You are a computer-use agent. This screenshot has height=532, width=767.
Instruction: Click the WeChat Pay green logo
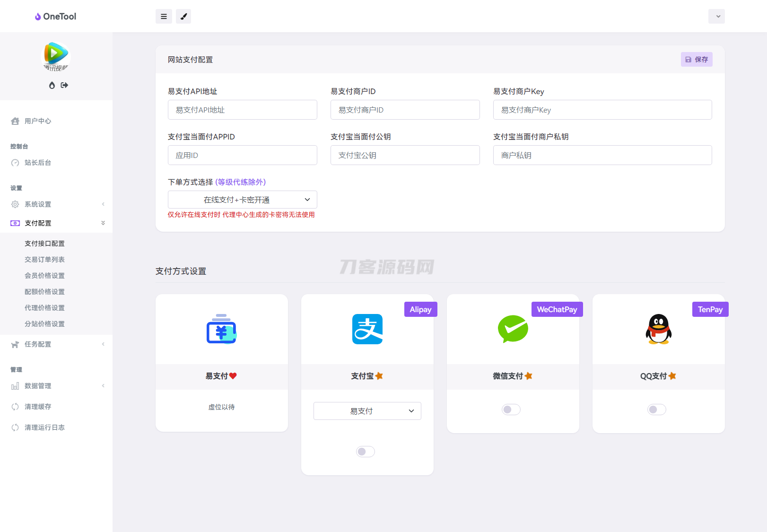coord(513,329)
